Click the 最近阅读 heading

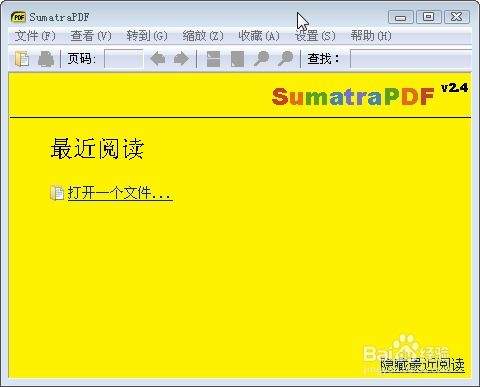tap(97, 149)
